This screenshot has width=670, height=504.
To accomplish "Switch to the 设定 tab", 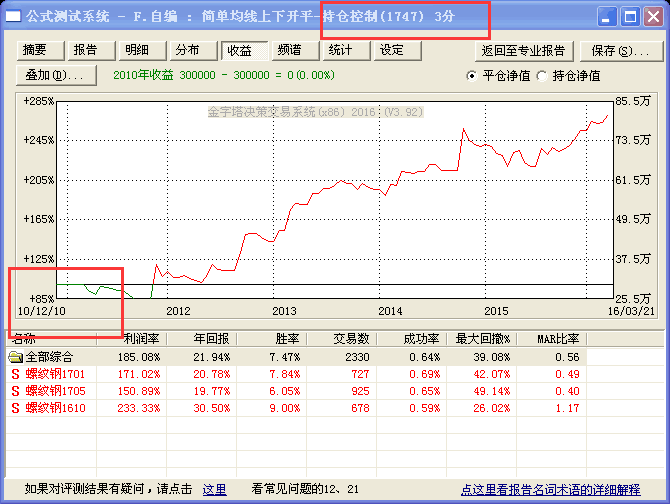I will (x=391, y=51).
